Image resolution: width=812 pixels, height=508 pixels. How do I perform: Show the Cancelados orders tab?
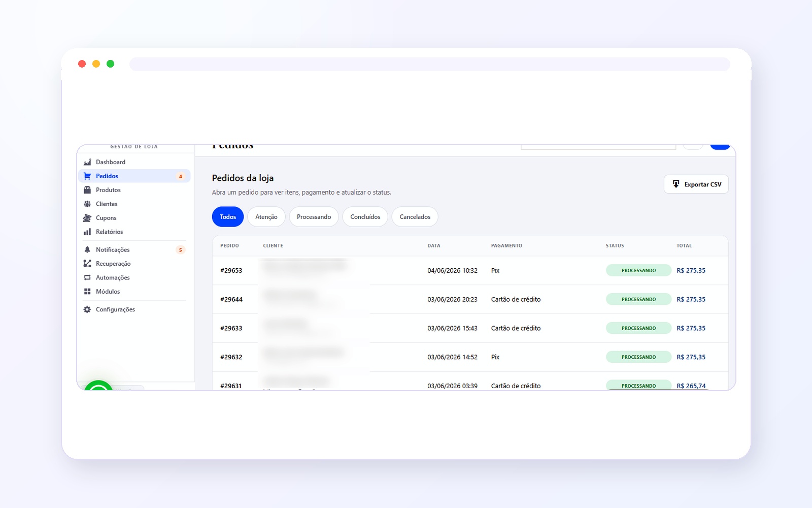click(x=415, y=217)
